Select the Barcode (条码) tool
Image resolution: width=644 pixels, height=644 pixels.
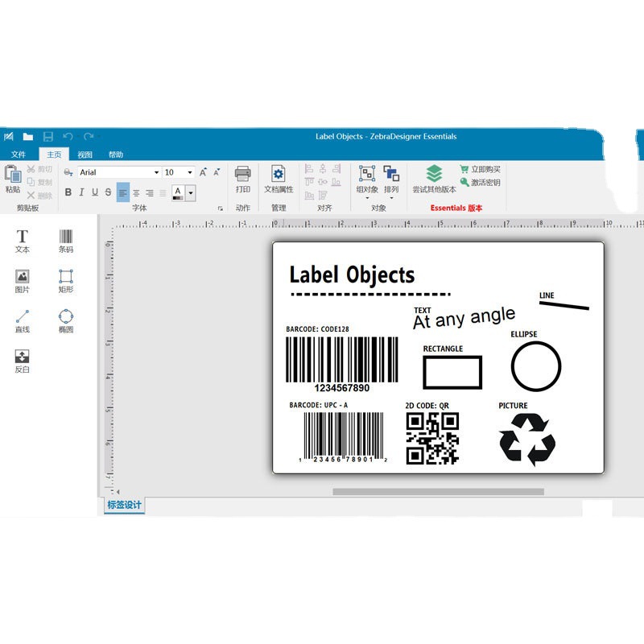pyautogui.click(x=66, y=241)
